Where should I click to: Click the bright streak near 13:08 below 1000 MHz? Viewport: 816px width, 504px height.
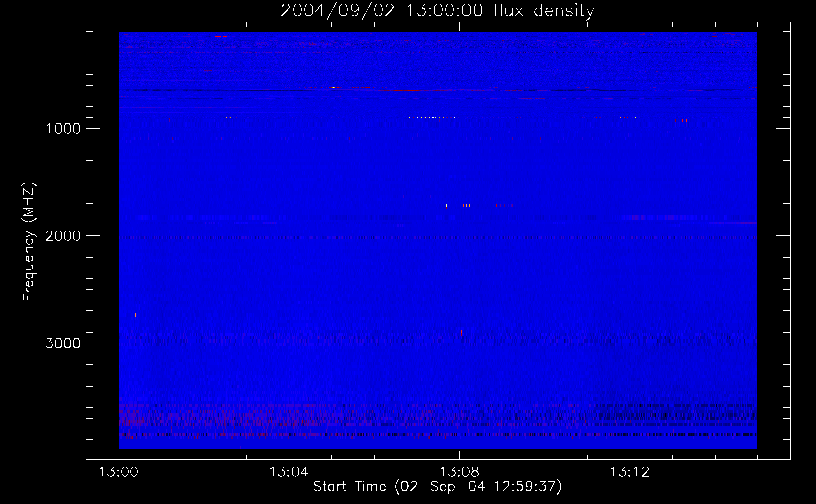[433, 117]
